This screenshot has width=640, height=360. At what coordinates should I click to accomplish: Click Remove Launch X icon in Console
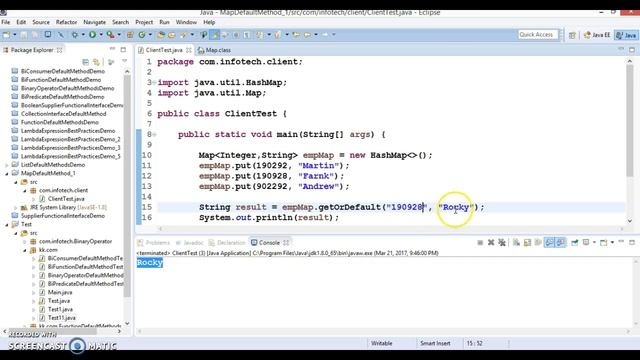(x=491, y=242)
